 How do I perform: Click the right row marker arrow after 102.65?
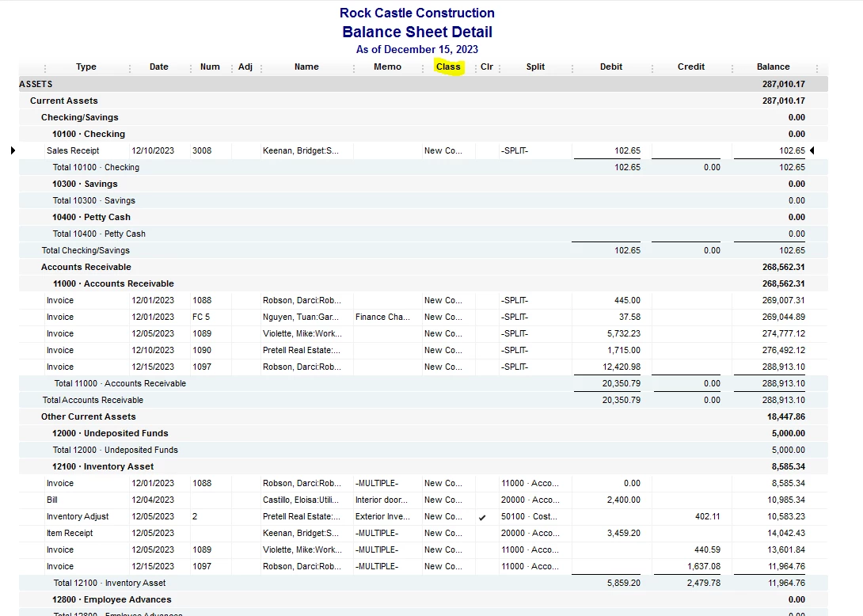[x=812, y=150]
